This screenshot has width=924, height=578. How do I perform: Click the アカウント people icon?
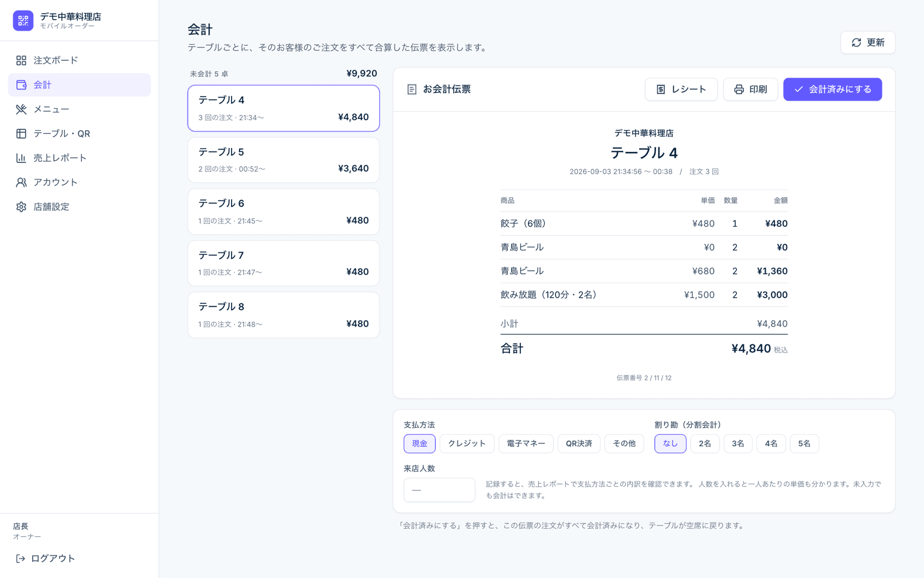[x=21, y=182]
